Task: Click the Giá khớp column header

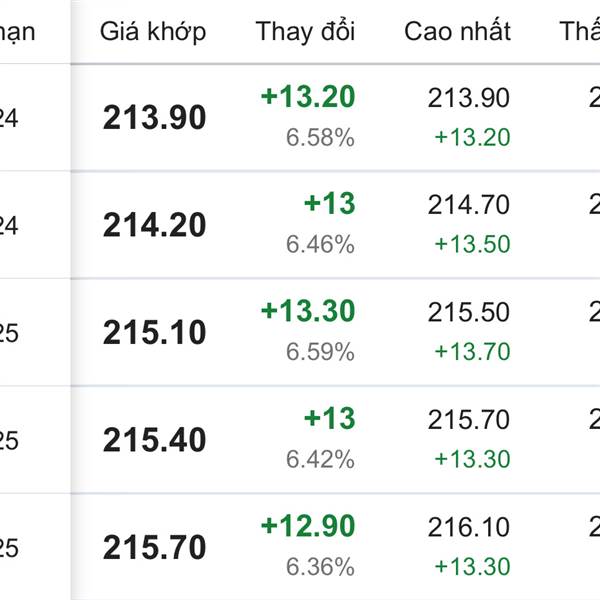Action: (153, 32)
